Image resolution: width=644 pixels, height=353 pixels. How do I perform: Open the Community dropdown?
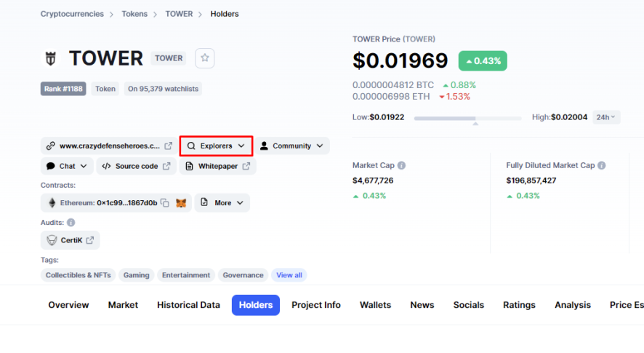point(292,146)
